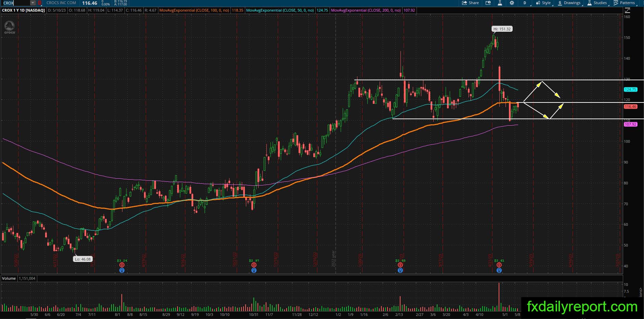Open chart settings gear icon
Viewport: 644px width, 319px height.
coord(512,3)
